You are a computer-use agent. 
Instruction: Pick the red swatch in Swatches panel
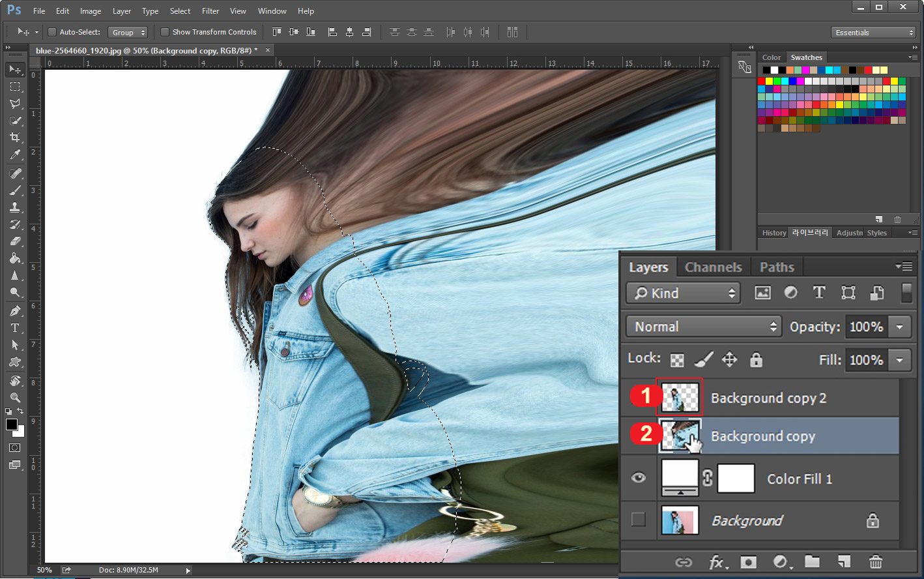[761, 82]
